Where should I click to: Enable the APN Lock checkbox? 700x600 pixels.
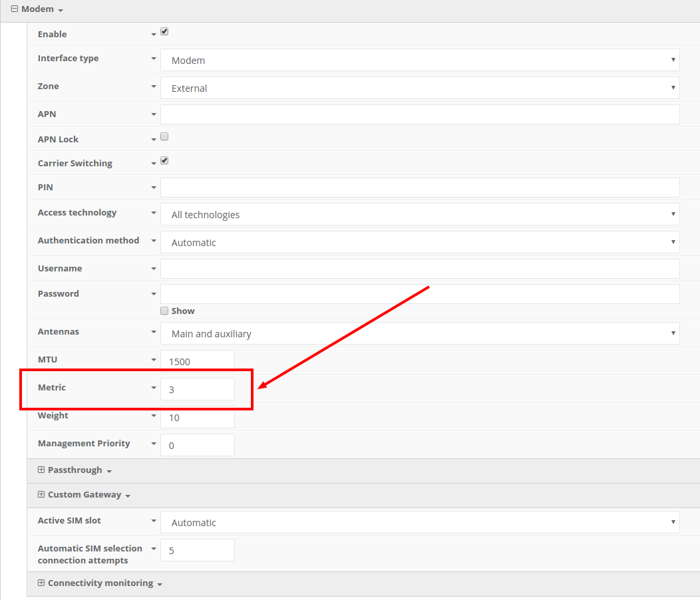(164, 137)
